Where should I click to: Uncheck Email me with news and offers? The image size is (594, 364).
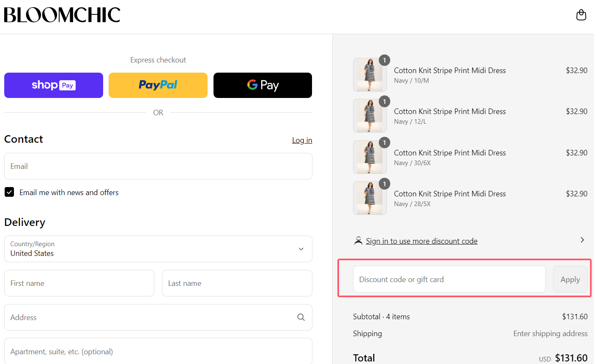coord(9,192)
